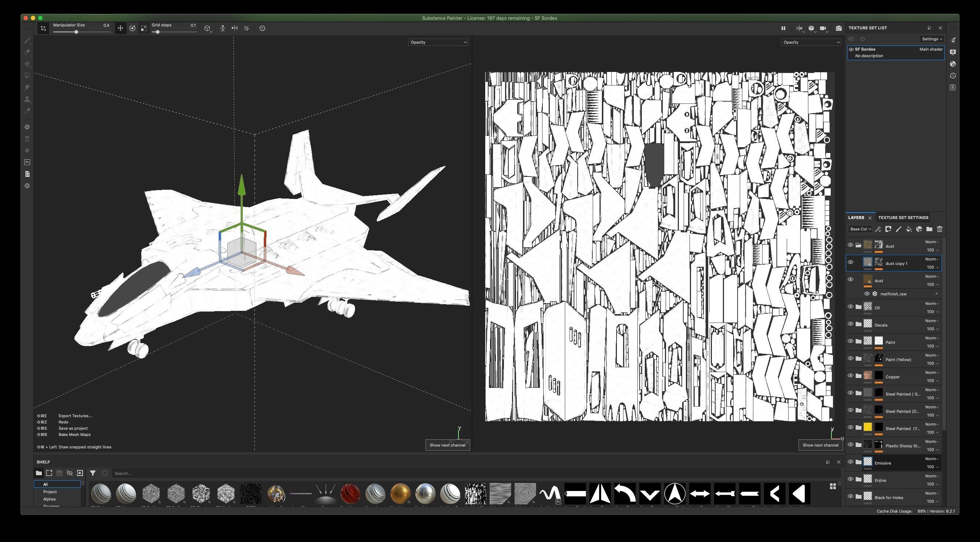This screenshot has width=980, height=542.
Task: Open the left viewport Opacity channel dropdown
Action: [438, 42]
